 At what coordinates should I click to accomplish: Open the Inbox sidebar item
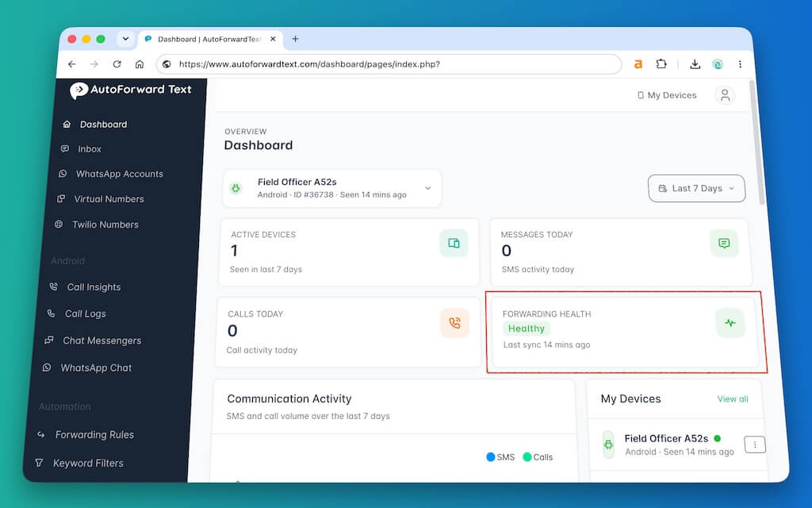click(89, 149)
